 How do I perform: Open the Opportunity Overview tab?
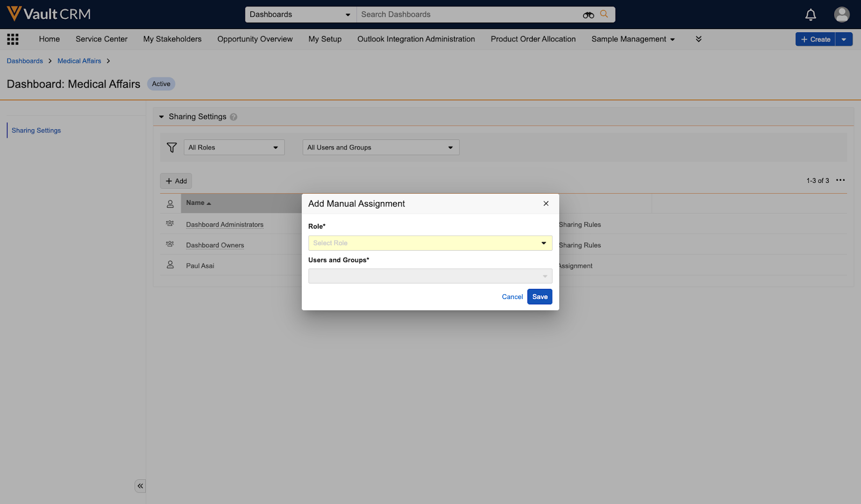tap(255, 39)
